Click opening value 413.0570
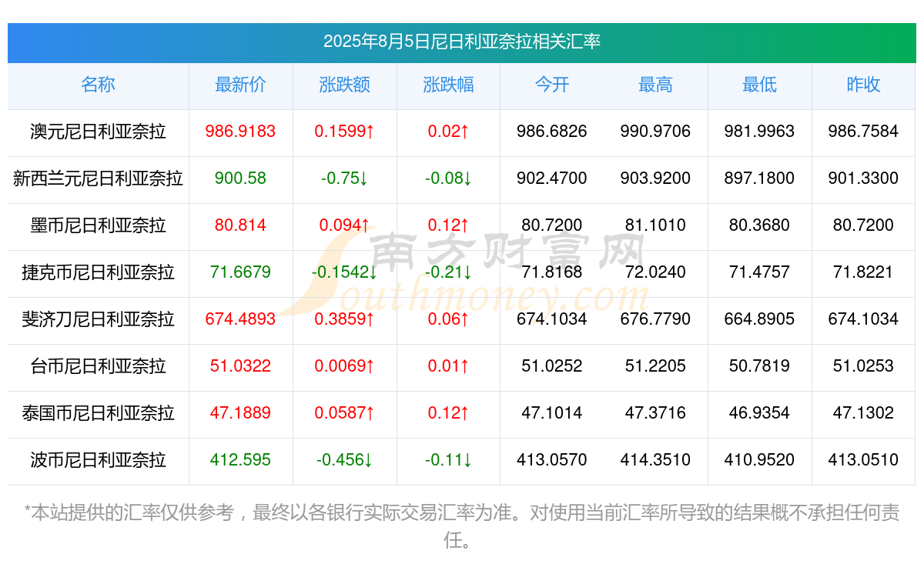 click(x=552, y=460)
